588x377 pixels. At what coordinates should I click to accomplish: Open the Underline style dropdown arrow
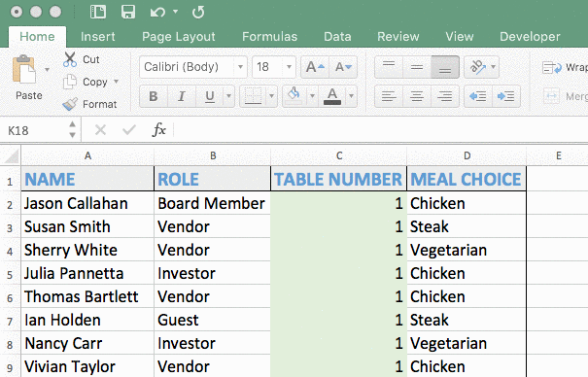[228, 96]
